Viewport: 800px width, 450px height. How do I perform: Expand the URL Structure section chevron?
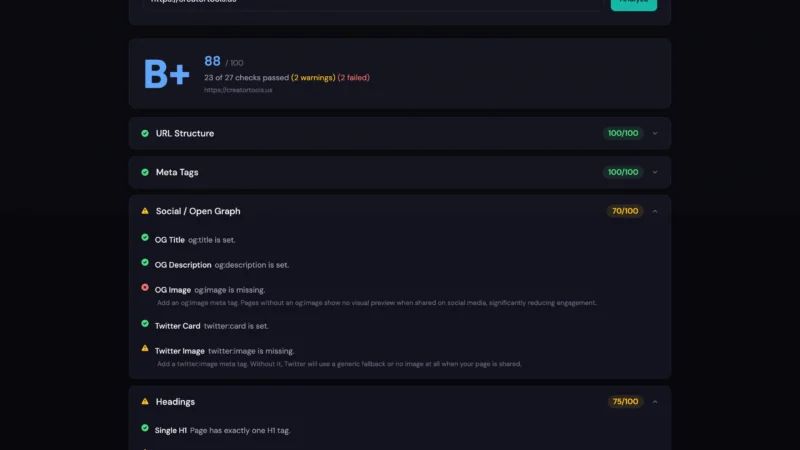pos(655,133)
